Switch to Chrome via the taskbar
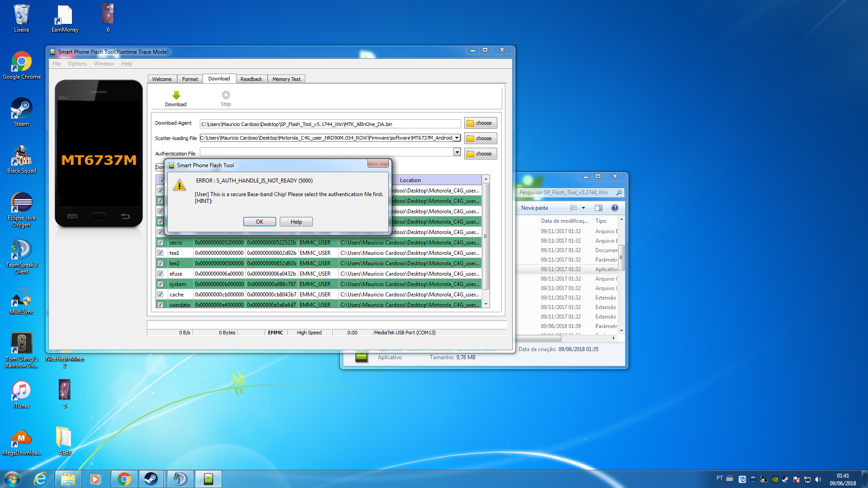Image resolution: width=868 pixels, height=488 pixels. tap(124, 479)
